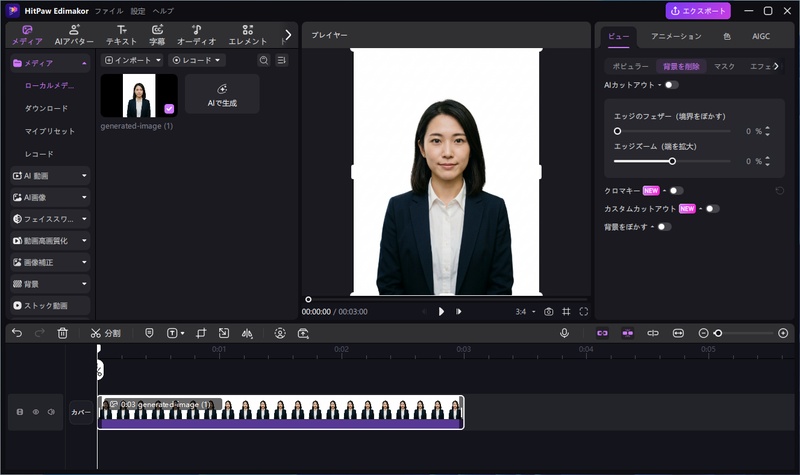Show more effect sub-tabs with right chevron
The image size is (800, 475).
click(776, 66)
